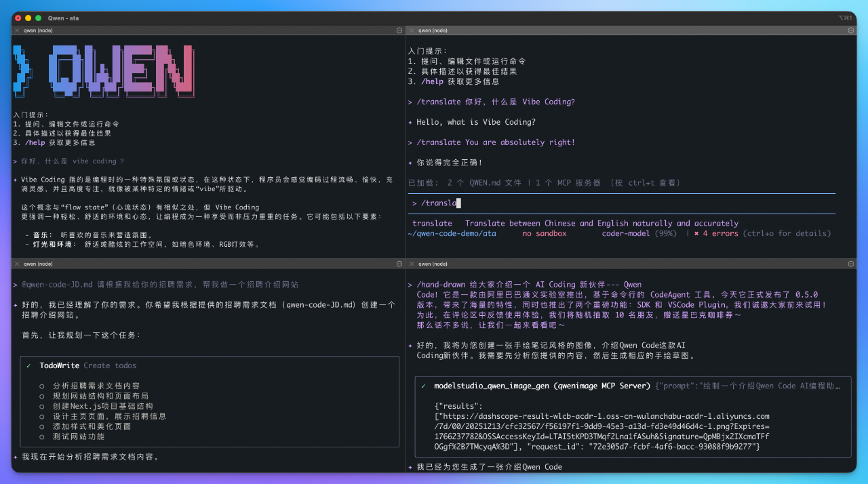Viewport: 868px width, 484px height.
Task: Close the bottom-left qwen (node) pane
Action: pos(16,264)
